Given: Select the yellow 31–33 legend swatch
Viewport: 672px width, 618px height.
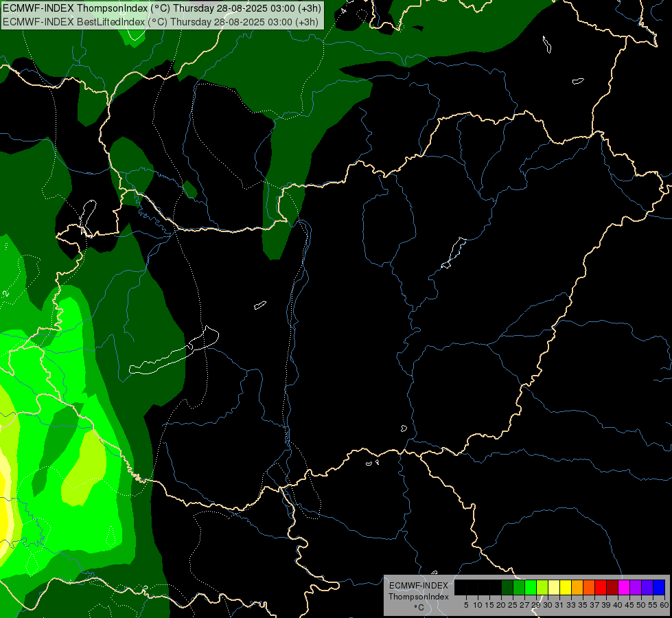Looking at the screenshot, I should coord(566,587).
